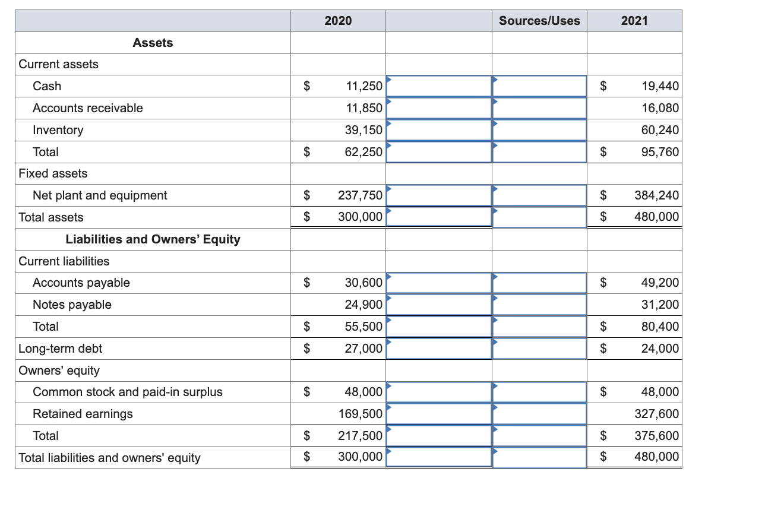Select Notes payable change amount input cell

click(x=439, y=305)
